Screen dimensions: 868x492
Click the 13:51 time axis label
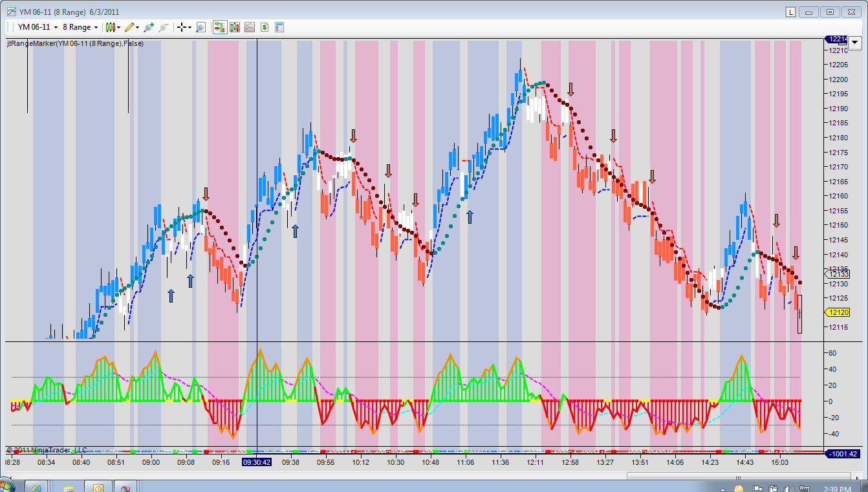click(640, 462)
